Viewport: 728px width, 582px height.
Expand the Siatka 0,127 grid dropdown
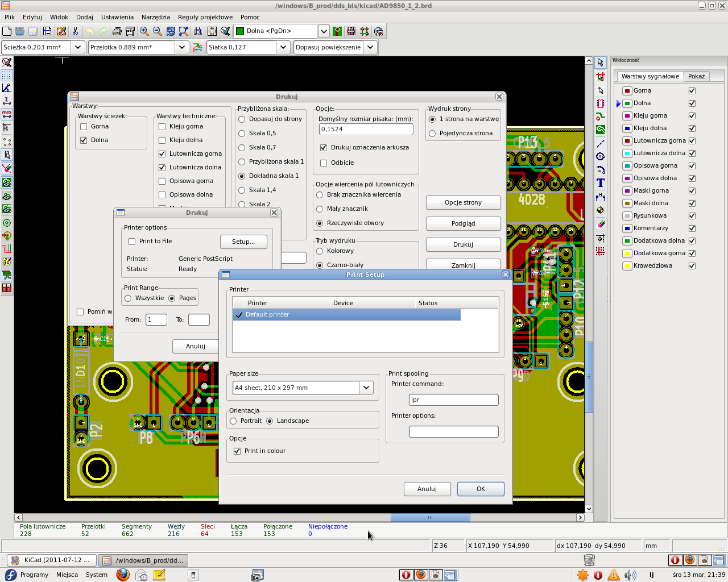pyautogui.click(x=283, y=47)
